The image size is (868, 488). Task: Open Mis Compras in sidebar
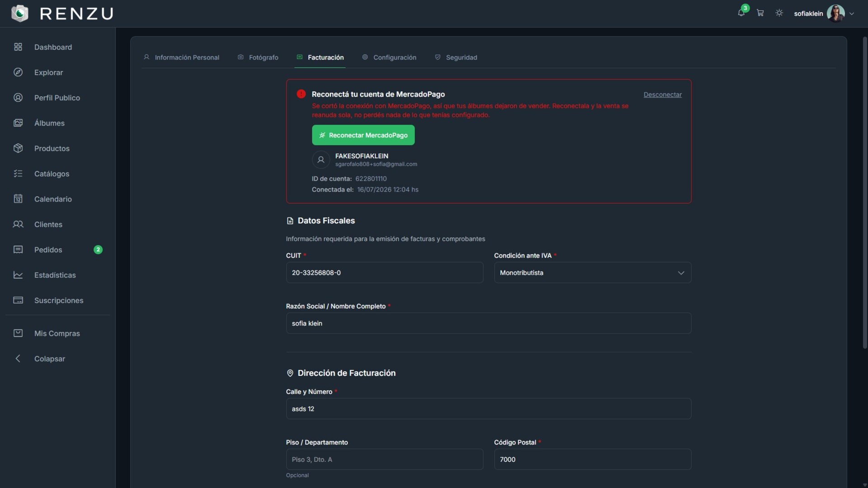click(58, 333)
